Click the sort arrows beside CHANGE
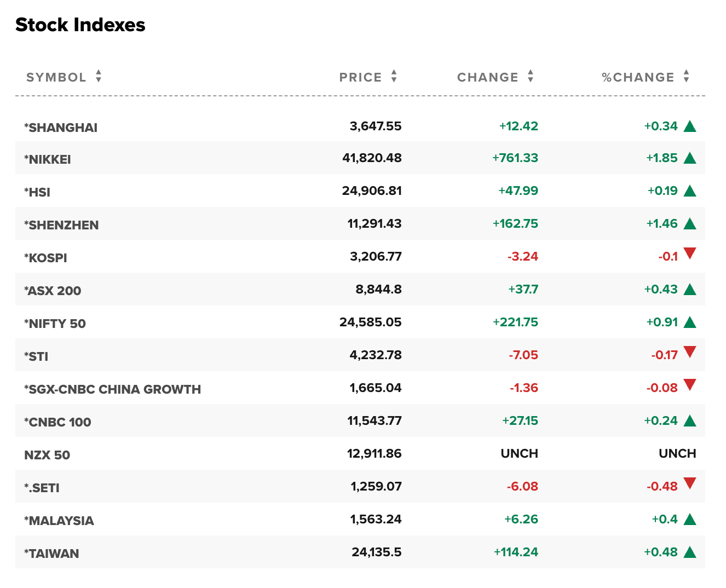The width and height of the screenshot is (726, 588). [530, 76]
